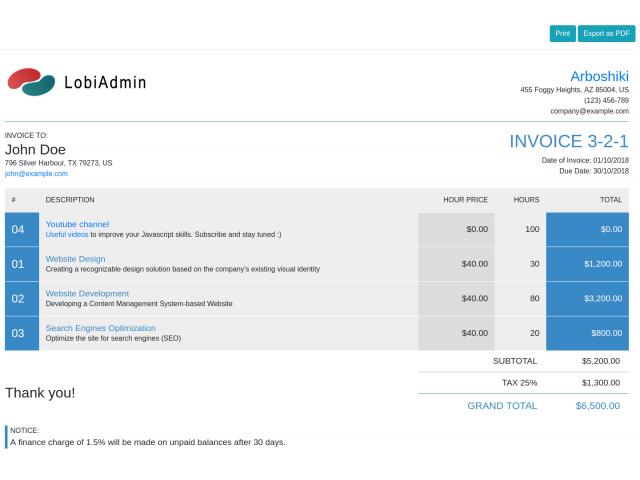
Task: Click the INVOICE 3-2-1 heading
Action: click(x=568, y=141)
